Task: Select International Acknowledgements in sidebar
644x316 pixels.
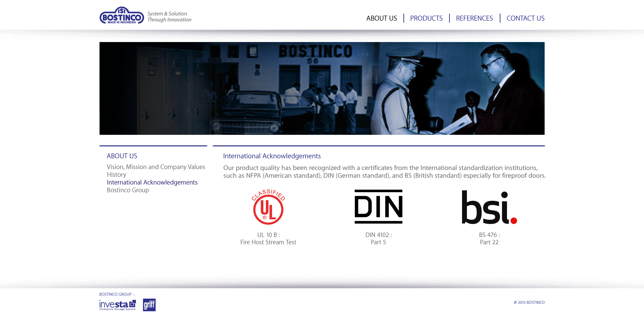Action: click(x=152, y=182)
